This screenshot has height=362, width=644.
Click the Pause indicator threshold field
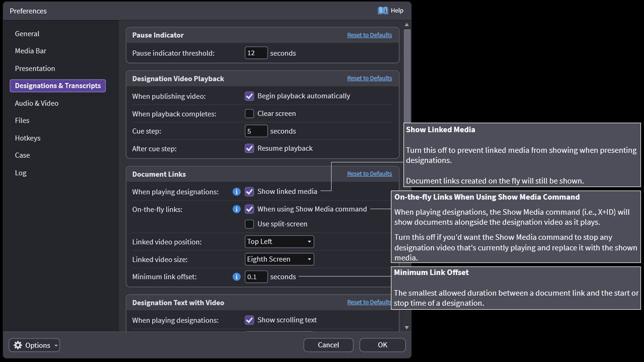[256, 53]
